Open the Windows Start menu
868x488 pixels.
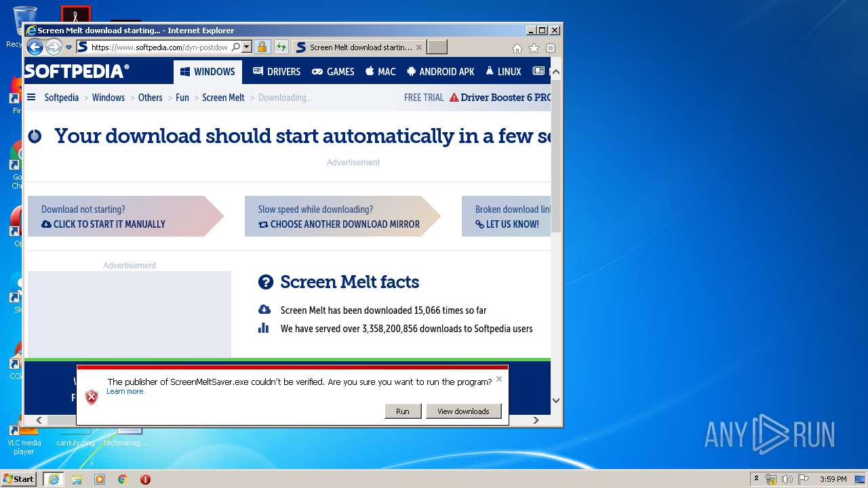point(19,479)
